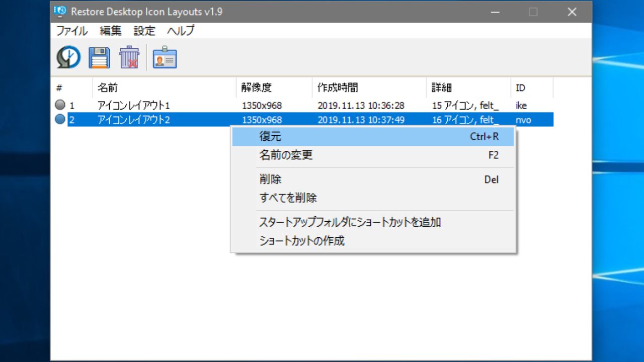Screen dimensions: 644x362
Task: Select 削除 in the context menu
Action: coord(373,179)
